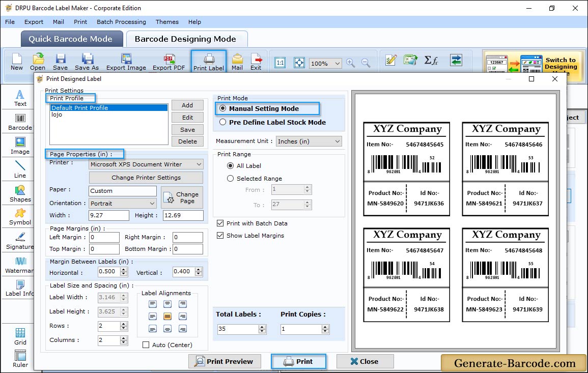The height and width of the screenshot is (373, 588).
Task: Click the page Width input field
Action: click(109, 215)
